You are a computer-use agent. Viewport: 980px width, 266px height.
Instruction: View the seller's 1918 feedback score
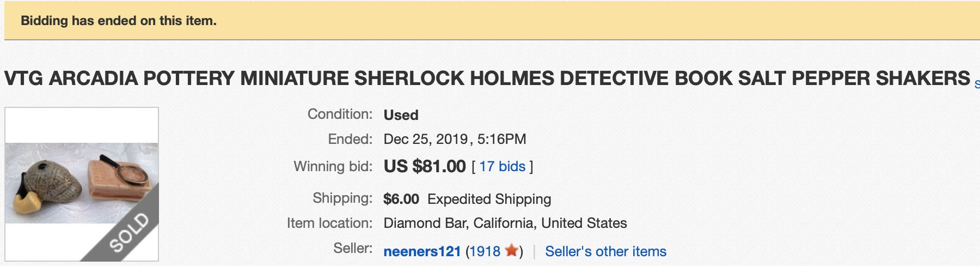tap(485, 251)
